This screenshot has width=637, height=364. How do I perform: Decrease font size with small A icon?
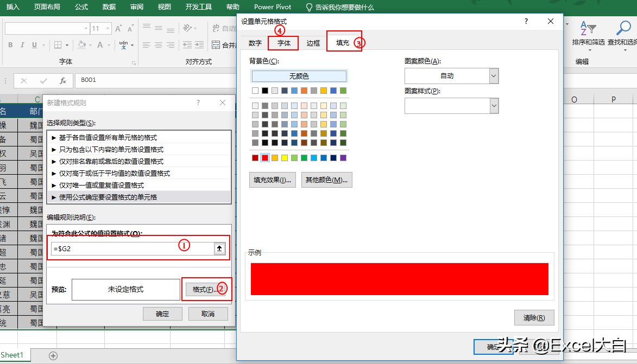[130, 28]
